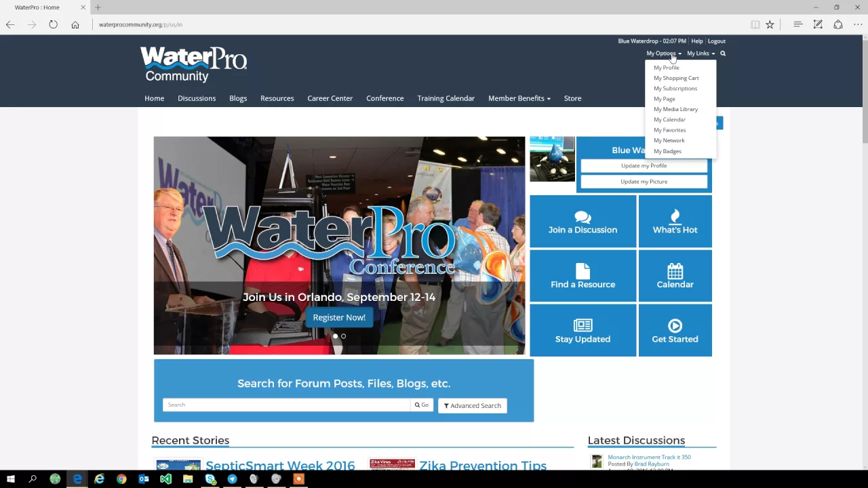This screenshot has width=868, height=488.
Task: Open SepticSmart Week 2016 story
Action: click(280, 466)
